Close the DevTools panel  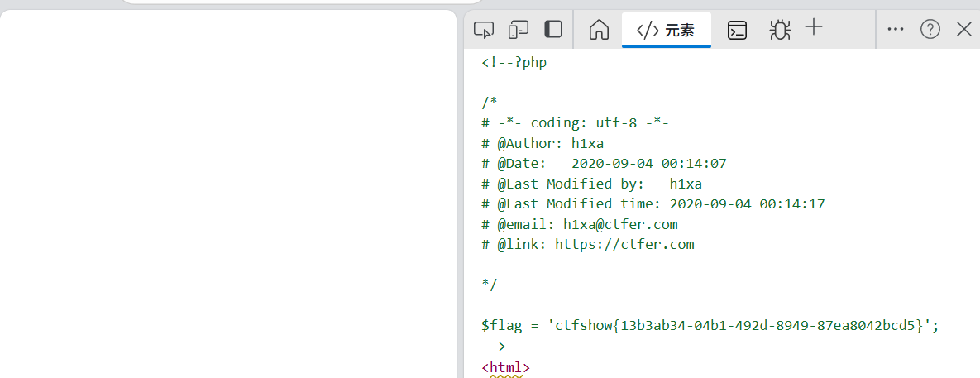(963, 29)
